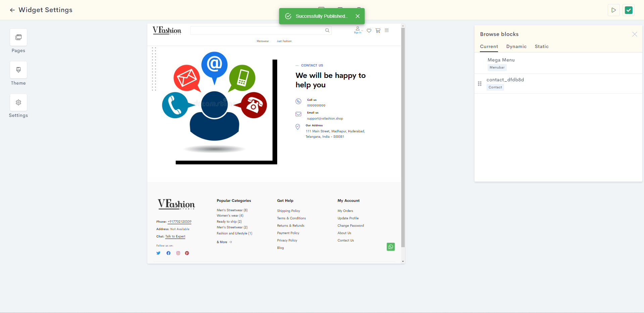Click the Our Address location pin icon
644x313 pixels.
click(x=298, y=127)
